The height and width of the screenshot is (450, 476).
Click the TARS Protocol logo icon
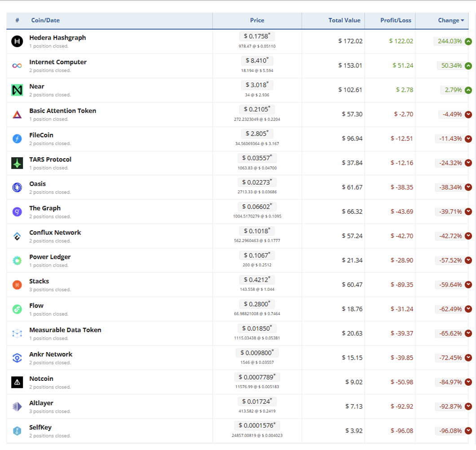[17, 163]
